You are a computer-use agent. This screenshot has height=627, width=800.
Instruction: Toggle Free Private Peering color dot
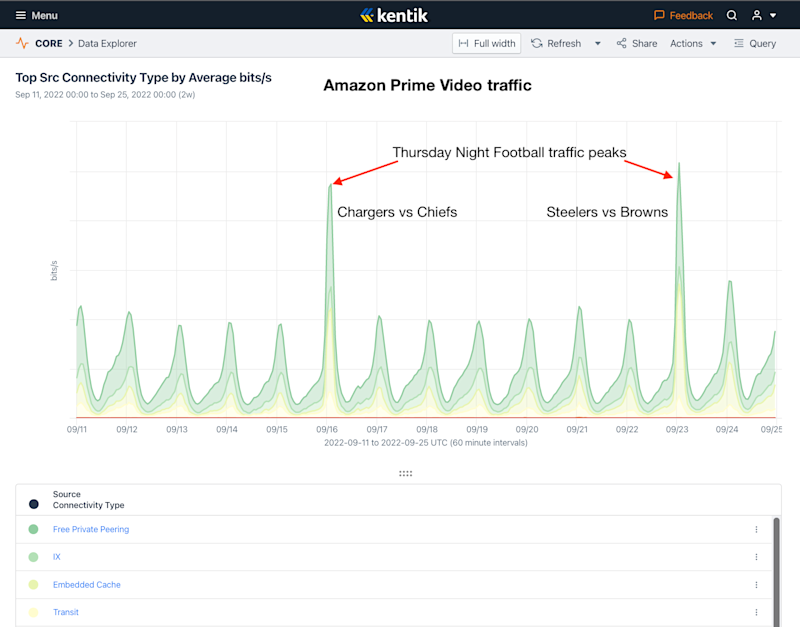(x=34, y=529)
